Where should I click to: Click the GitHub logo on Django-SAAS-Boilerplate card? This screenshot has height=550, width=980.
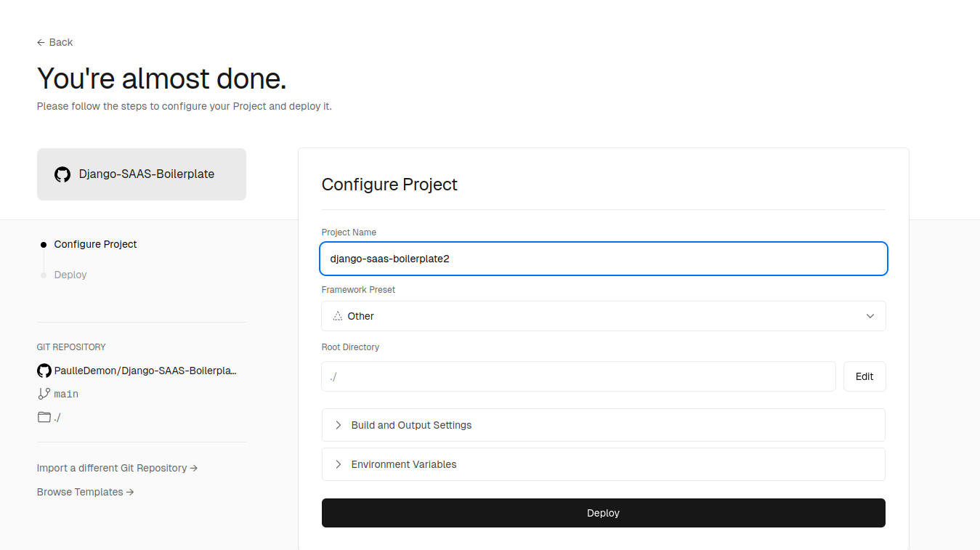62,174
